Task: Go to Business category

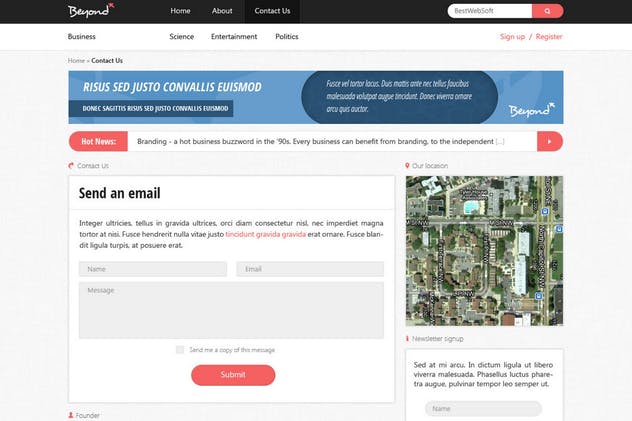Action: click(81, 37)
